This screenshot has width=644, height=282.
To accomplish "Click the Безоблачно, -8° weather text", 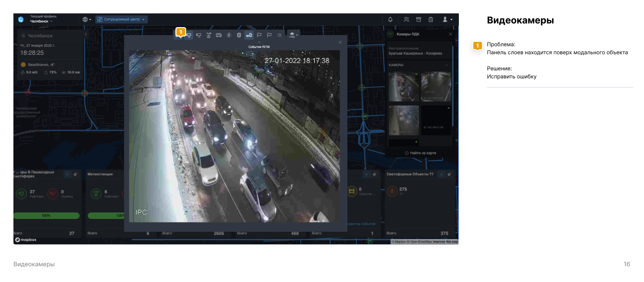I will click(x=41, y=65).
